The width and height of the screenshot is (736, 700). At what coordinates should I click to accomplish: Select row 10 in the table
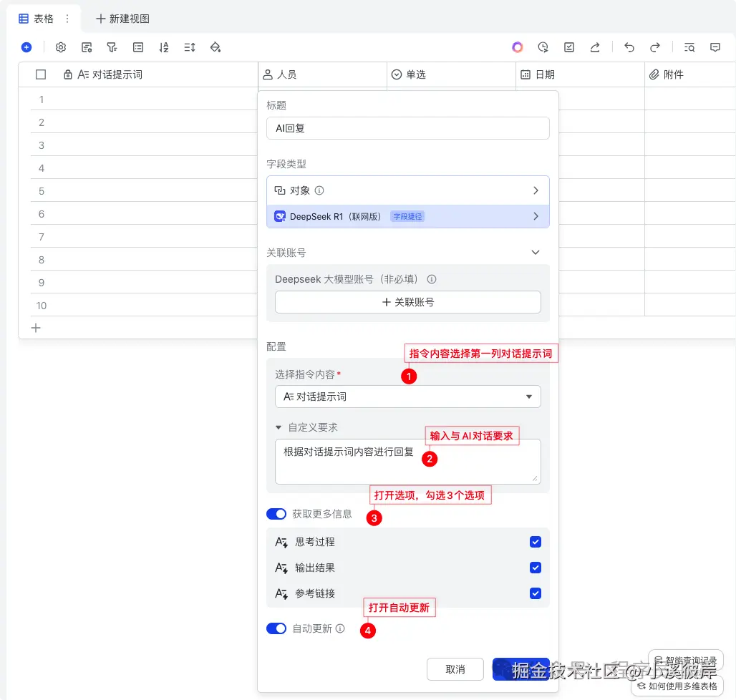42,306
